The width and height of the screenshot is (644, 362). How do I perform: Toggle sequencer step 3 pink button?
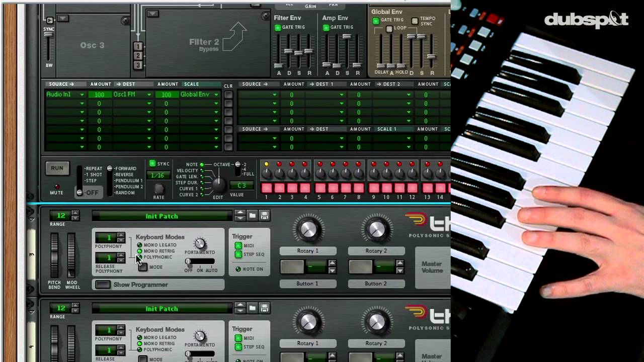pyautogui.click(x=293, y=188)
